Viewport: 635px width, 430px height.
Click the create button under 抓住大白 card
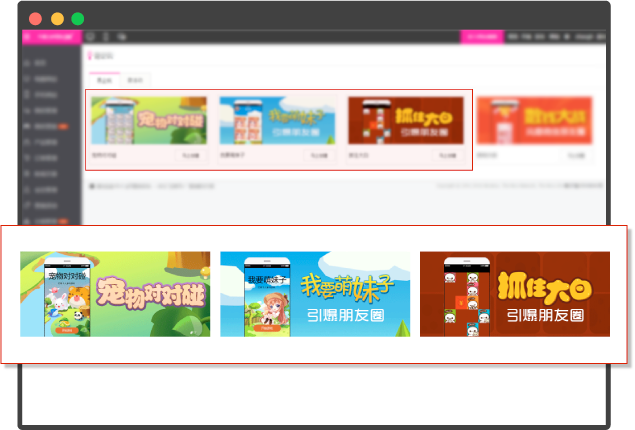pyautogui.click(x=447, y=156)
